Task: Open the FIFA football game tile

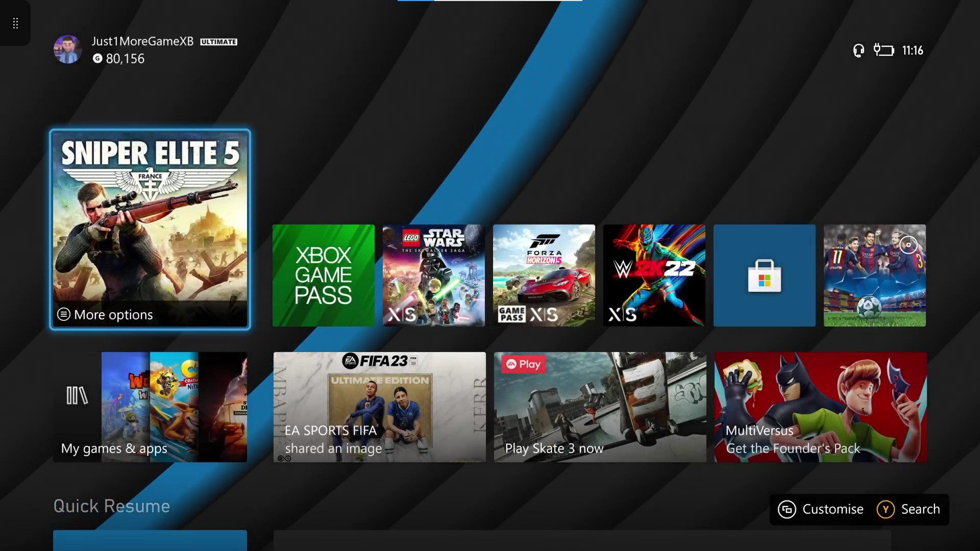Action: [874, 275]
